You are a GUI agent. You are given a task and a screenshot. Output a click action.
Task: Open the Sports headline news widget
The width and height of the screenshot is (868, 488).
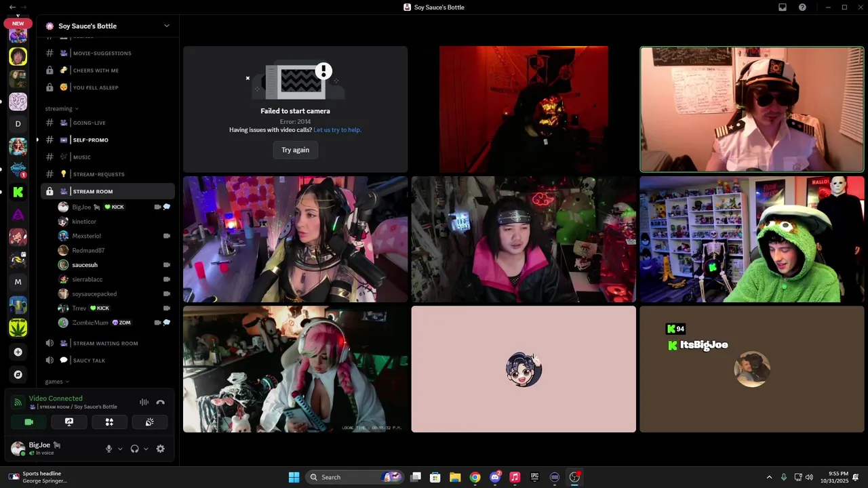tap(39, 477)
